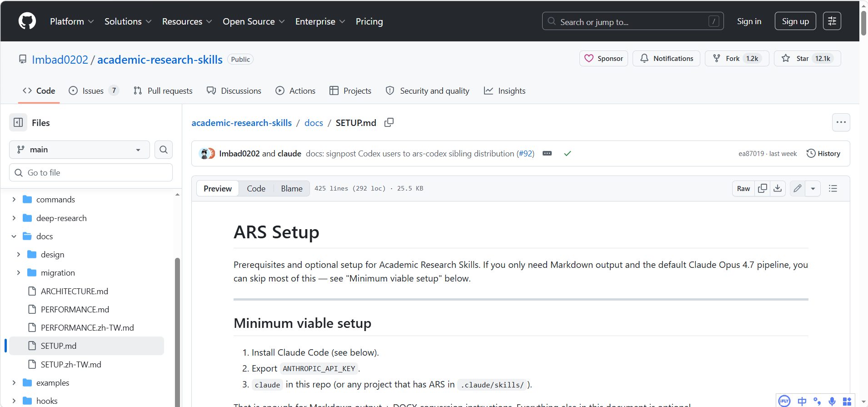Image resolution: width=868 pixels, height=407 pixels.
Task: Open the Pull requests tab
Action: tap(163, 91)
